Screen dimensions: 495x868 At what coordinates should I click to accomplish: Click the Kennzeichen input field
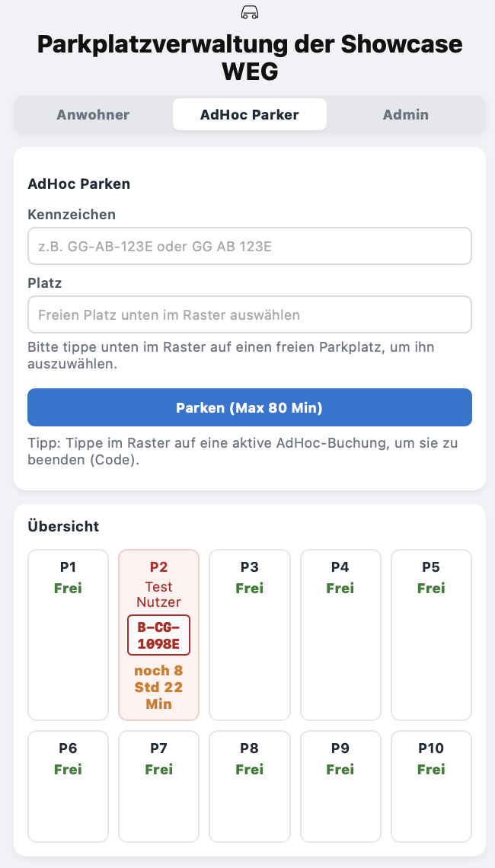(249, 245)
